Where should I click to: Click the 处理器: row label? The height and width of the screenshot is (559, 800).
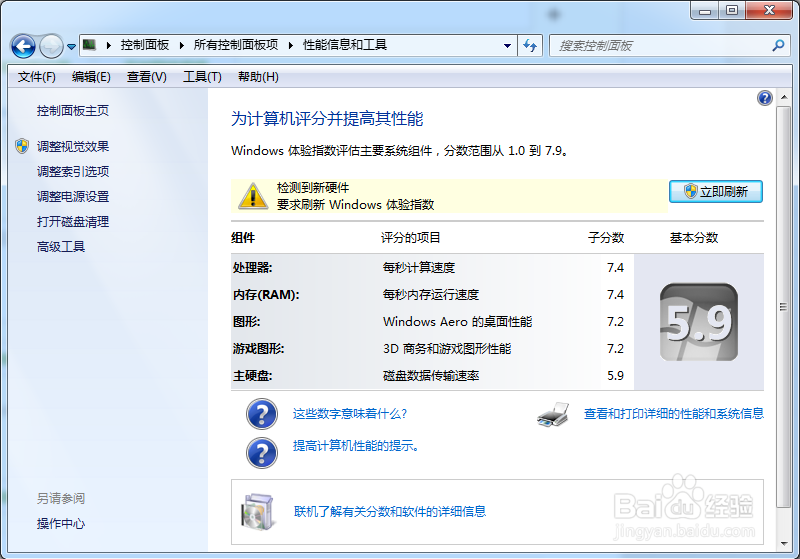coord(253,267)
